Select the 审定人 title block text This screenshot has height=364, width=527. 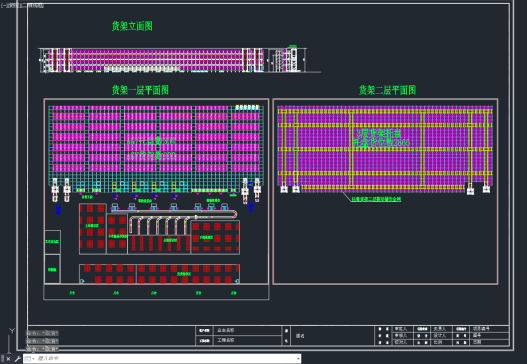pyautogui.click(x=401, y=329)
